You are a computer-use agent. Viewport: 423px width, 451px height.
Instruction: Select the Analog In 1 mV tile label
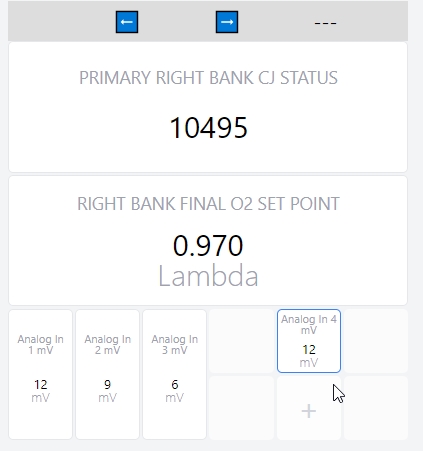coord(40,345)
